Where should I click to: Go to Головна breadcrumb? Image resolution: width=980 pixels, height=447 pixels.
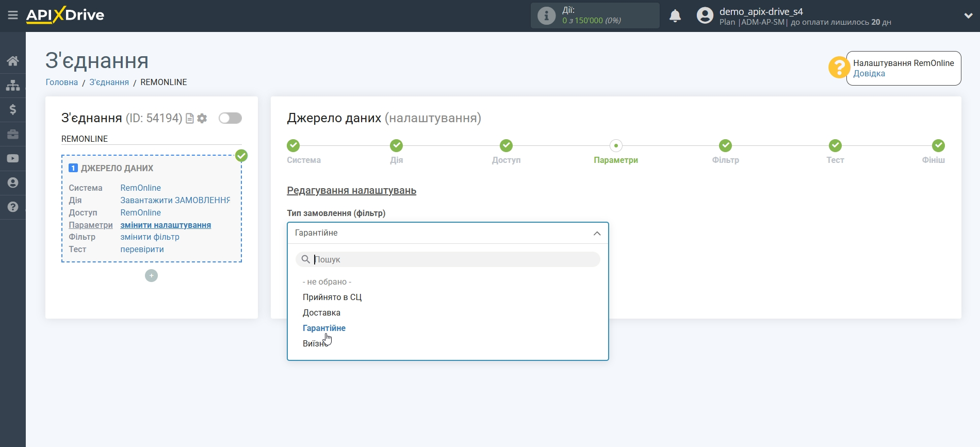pyautogui.click(x=62, y=82)
